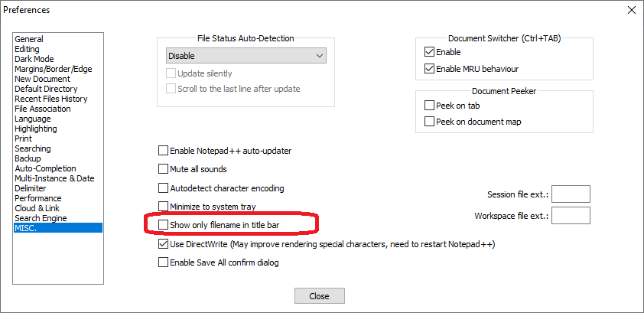This screenshot has width=644, height=313.
Task: Go to Auto-Completion preferences
Action: click(x=45, y=168)
